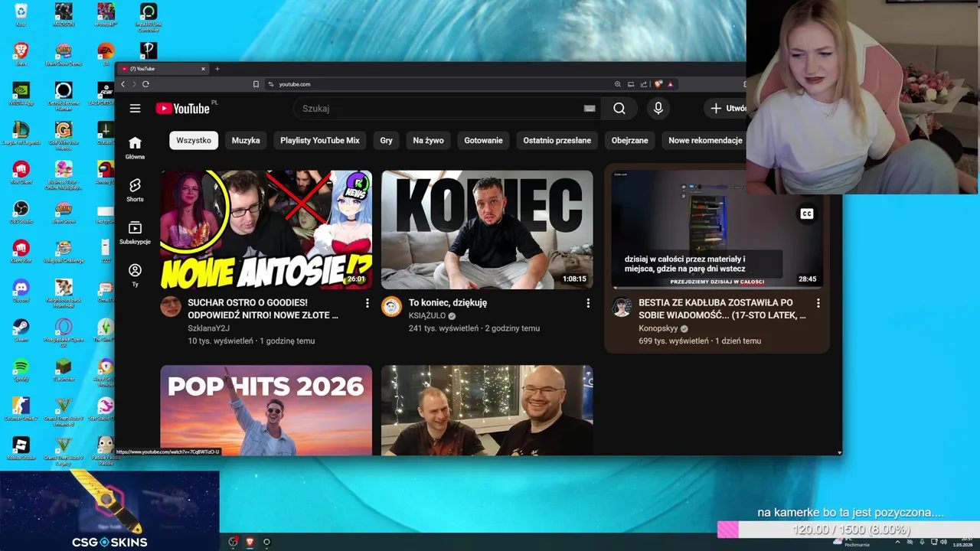Screen dimensions: 980x551
Task: Open the thumbnail of two laughing men
Action: [x=487, y=410]
